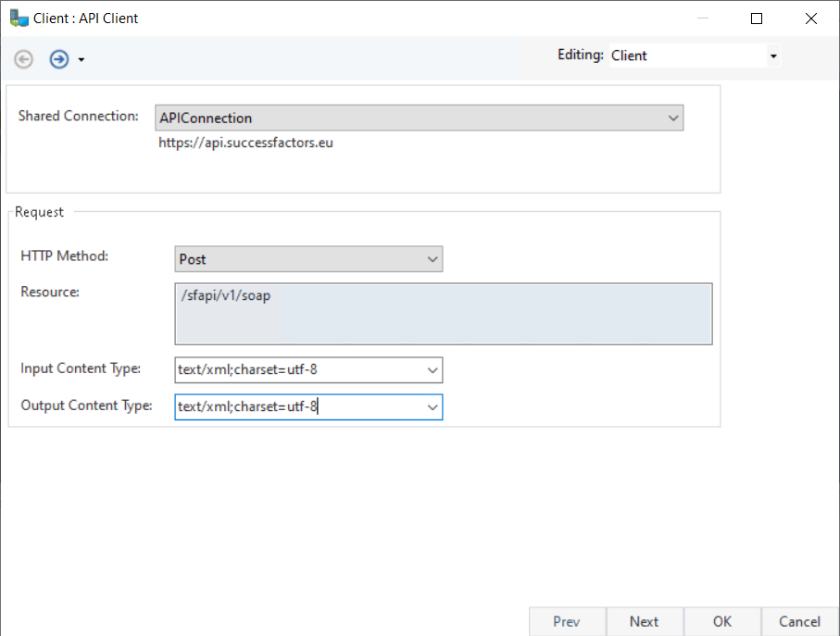Viewport: 840px width, 636px height.
Task: Click the Output Content Type text field
Action: coord(296,407)
